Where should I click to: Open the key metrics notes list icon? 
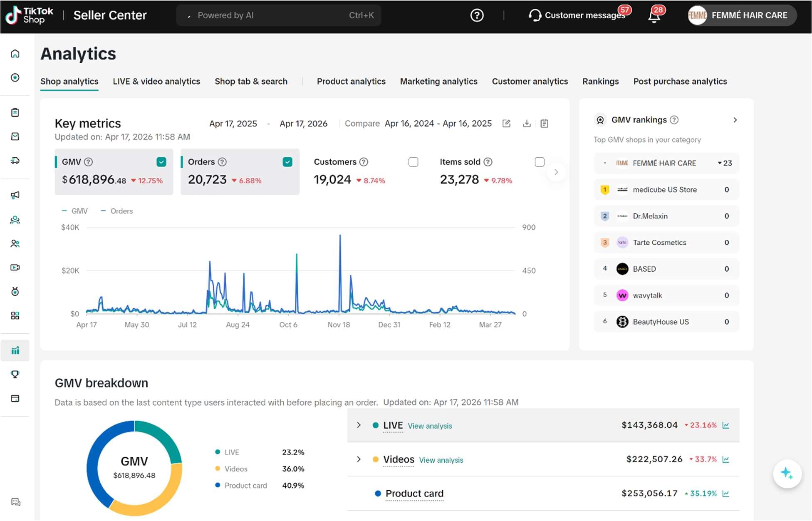pyautogui.click(x=544, y=124)
